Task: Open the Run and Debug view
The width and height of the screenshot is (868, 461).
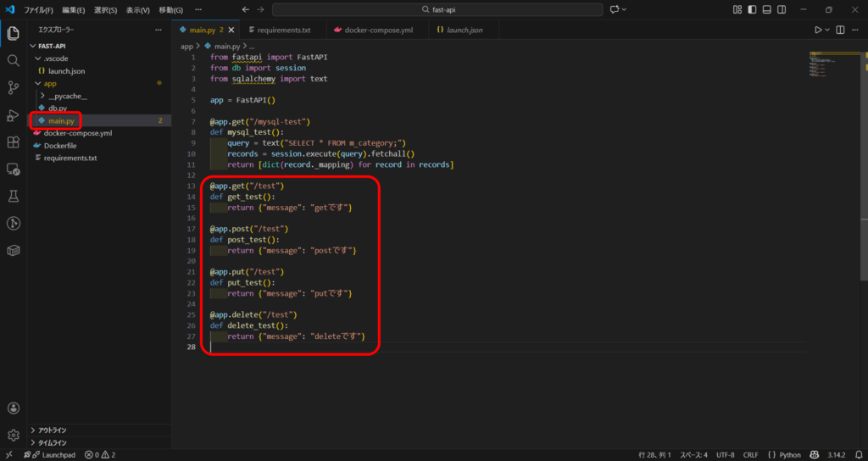Action: (x=14, y=115)
